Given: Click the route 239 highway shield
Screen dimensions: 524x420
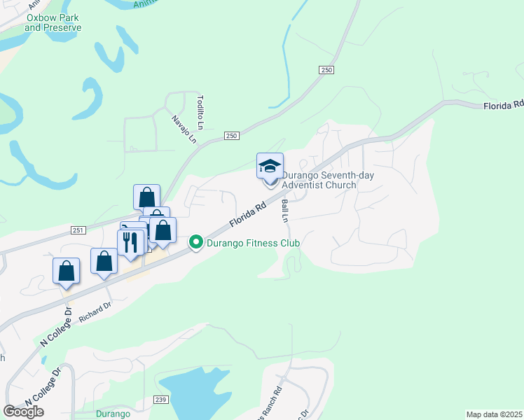Looking at the screenshot, I should 160,400.
